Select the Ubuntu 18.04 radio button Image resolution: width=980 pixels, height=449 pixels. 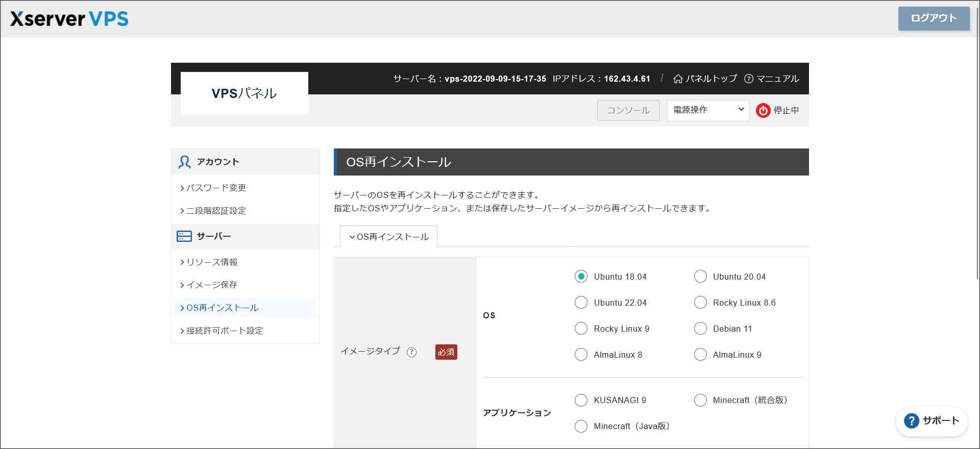click(x=581, y=277)
